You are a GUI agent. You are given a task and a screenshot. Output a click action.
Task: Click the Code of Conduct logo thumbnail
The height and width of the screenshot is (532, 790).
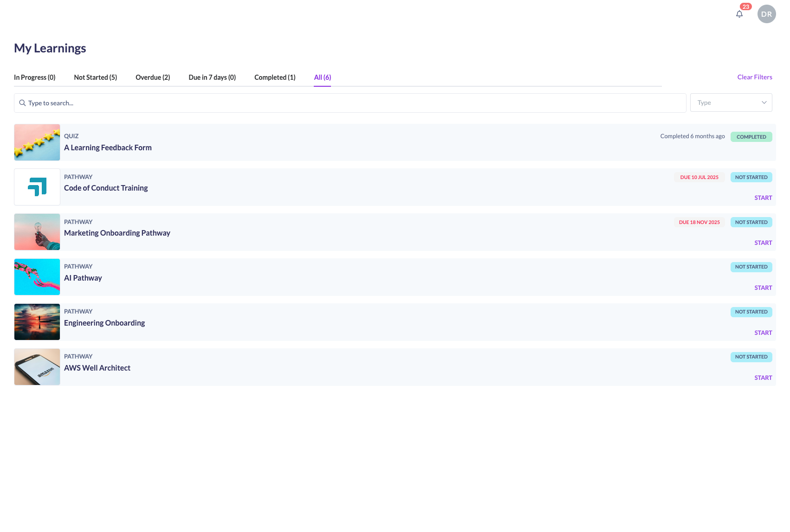[x=37, y=187]
